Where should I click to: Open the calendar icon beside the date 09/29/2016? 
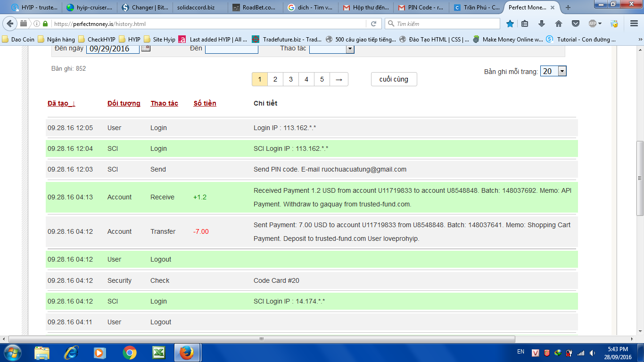146,48
